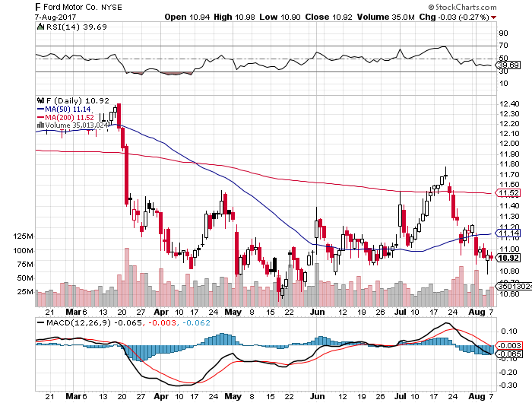Click Jun on the bottom MACD date axis
The width and height of the screenshot is (532, 403).
pos(317,396)
